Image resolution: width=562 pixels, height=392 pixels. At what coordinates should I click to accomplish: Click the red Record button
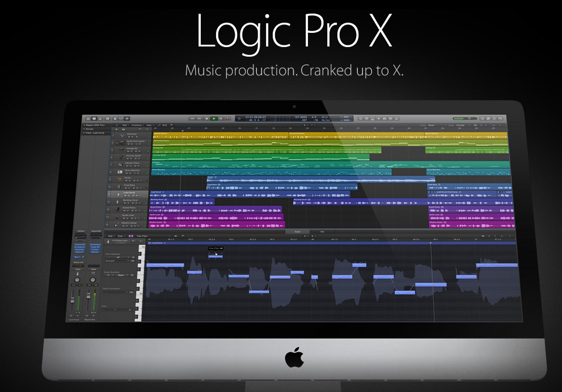[227, 118]
